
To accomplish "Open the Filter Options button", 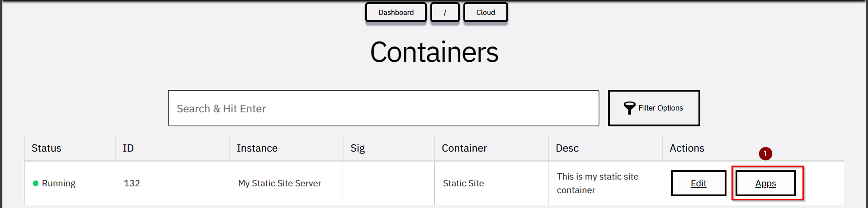I will [x=654, y=108].
